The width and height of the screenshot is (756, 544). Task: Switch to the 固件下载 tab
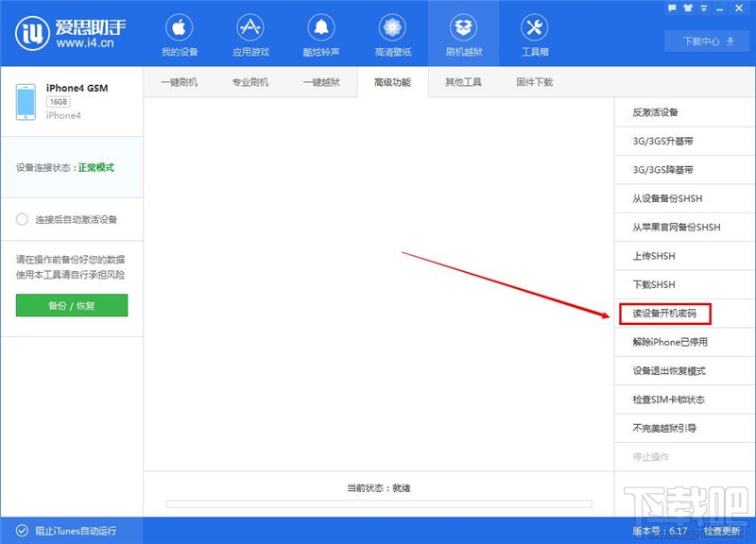[529, 82]
